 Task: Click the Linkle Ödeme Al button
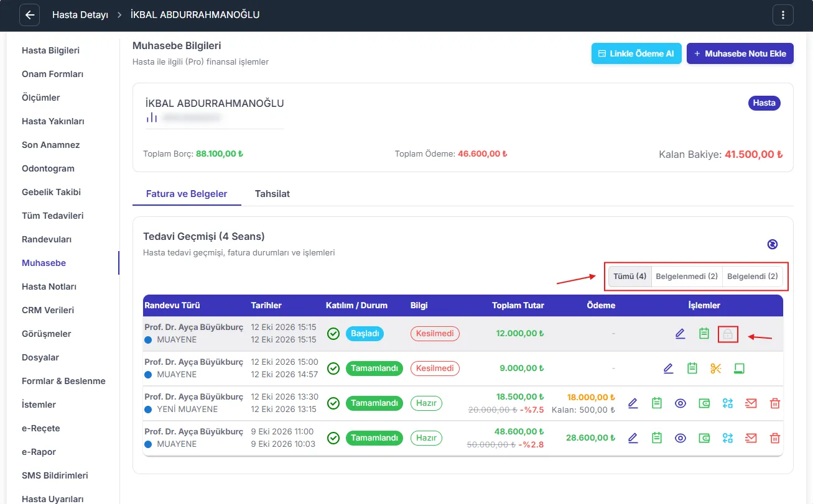pyautogui.click(x=636, y=53)
